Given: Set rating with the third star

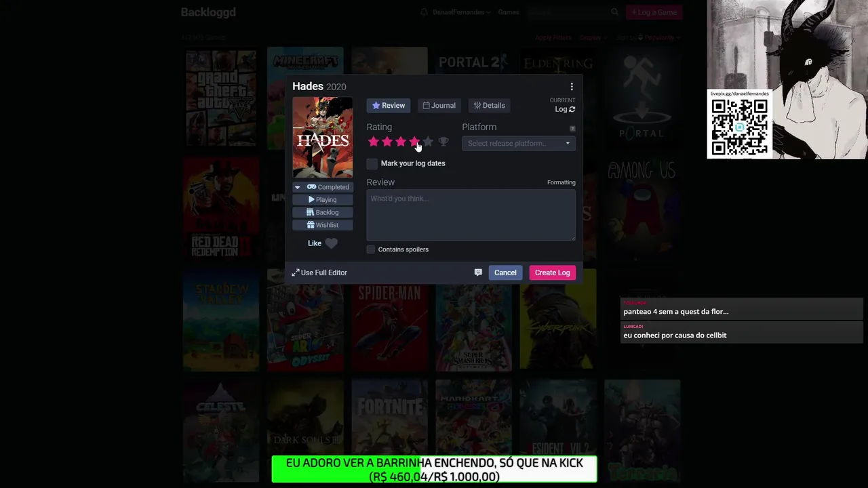Looking at the screenshot, I should (400, 142).
